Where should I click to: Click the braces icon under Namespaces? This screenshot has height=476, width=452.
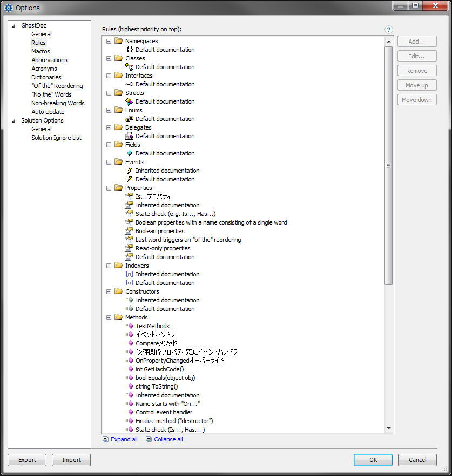point(130,50)
